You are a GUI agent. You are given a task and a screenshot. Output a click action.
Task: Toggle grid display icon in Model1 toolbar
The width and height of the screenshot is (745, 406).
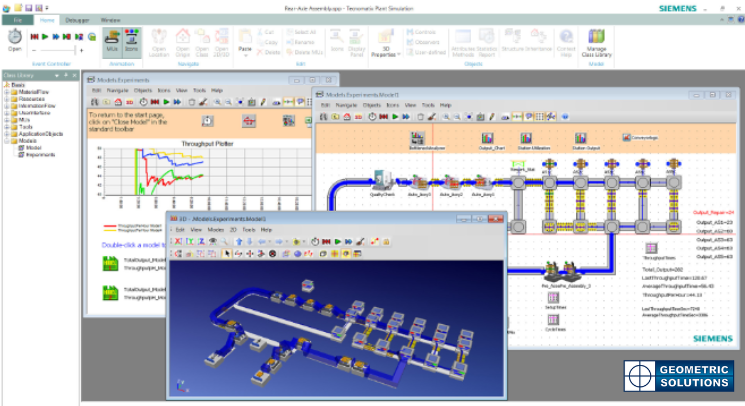[x=539, y=117]
